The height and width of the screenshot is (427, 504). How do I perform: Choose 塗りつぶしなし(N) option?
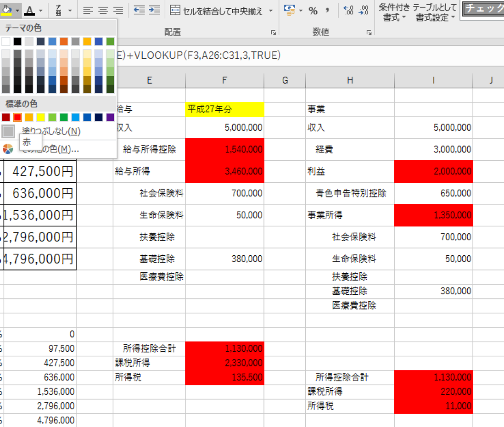pyautogui.click(x=58, y=131)
